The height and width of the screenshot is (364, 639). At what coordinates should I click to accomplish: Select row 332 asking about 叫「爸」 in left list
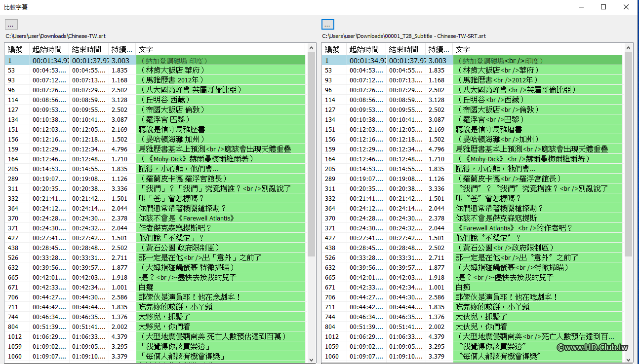148,198
